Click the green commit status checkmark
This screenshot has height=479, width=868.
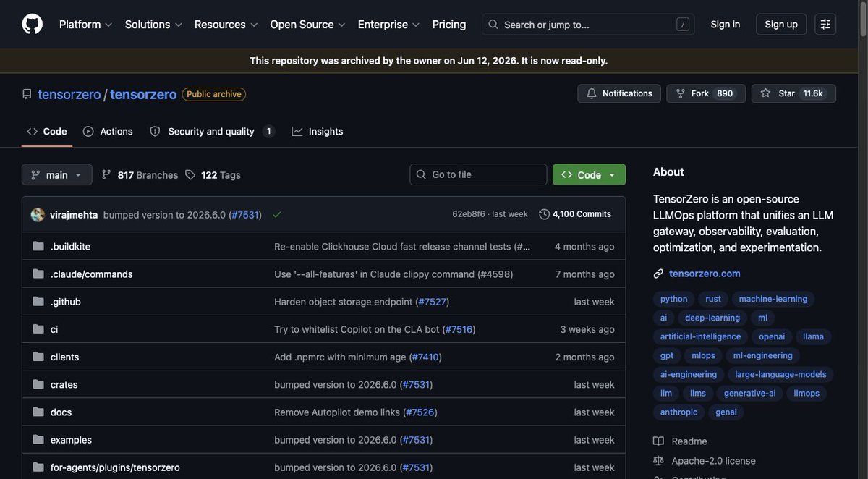[x=276, y=214]
